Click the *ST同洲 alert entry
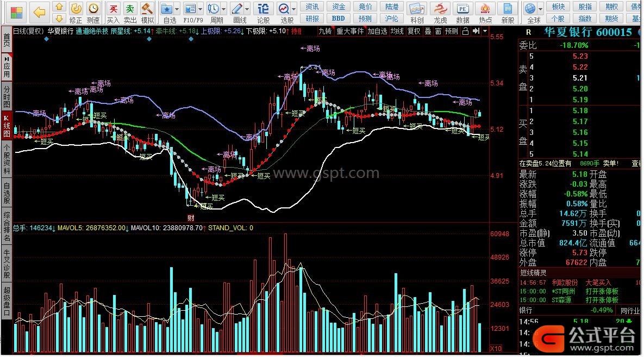The width and height of the screenshot is (644, 357). click(564, 291)
